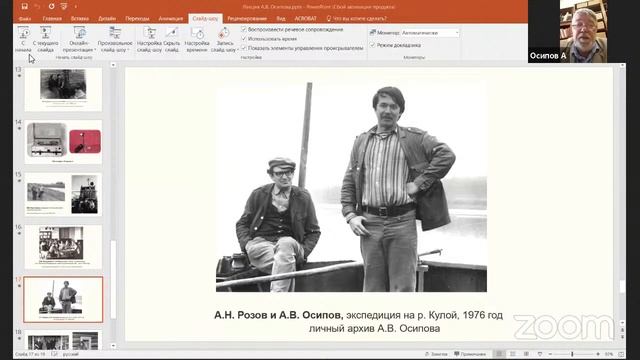The height and width of the screenshot is (360, 640).
Task: Open Online presentation (Онлайн-презентация) menu
Action: point(79,40)
